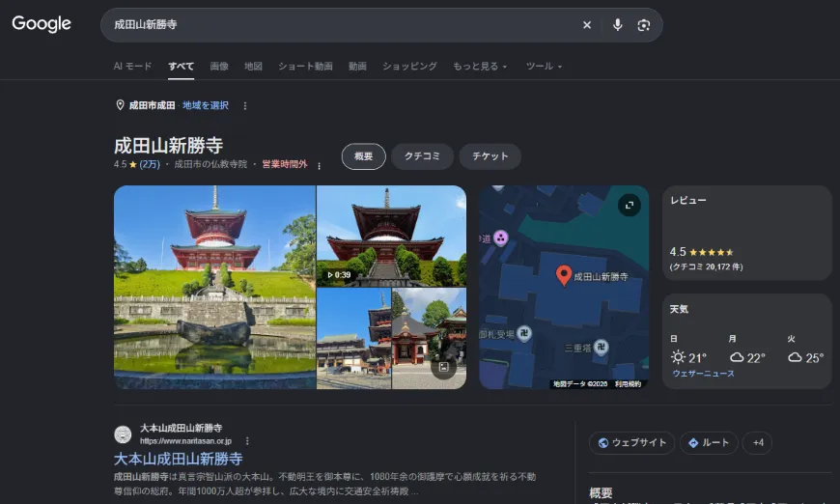
Task: Click the (クチコミ 20,172 件) text
Action: pos(706,266)
